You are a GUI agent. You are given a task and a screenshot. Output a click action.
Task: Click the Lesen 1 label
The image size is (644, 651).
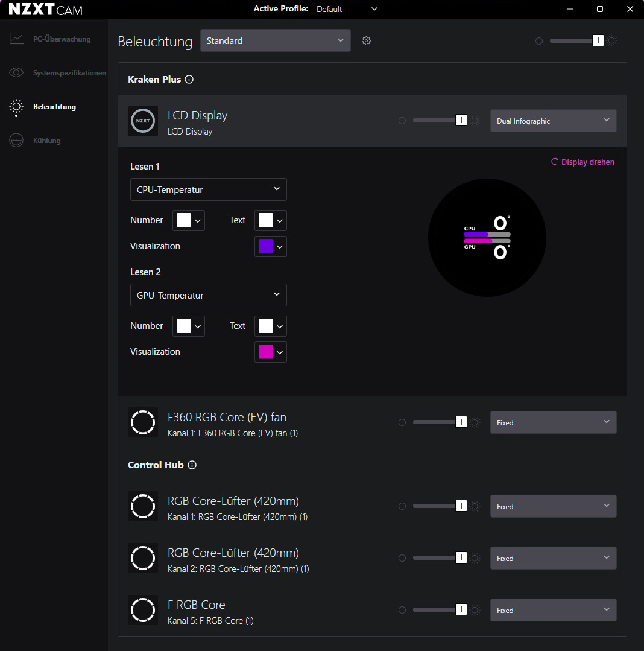point(145,167)
